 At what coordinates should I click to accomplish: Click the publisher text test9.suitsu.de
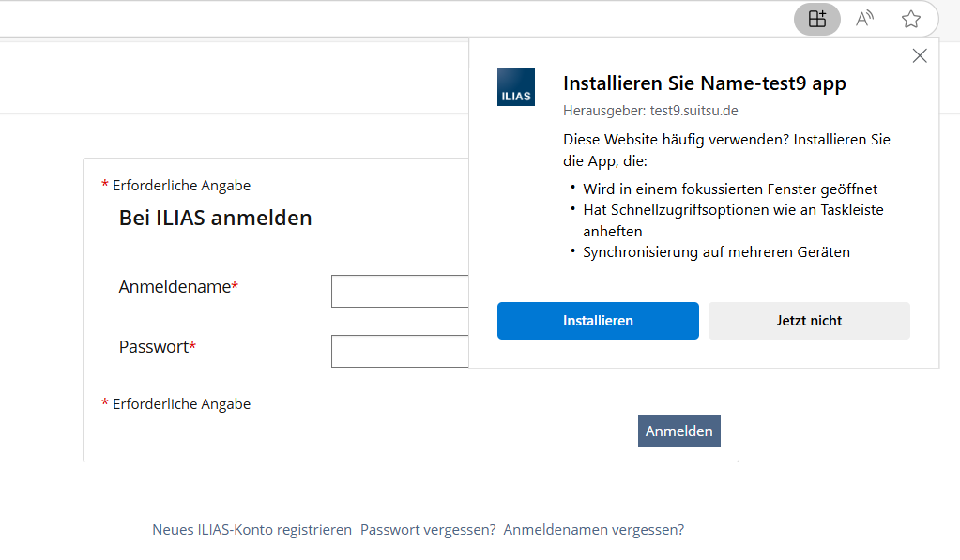point(650,111)
